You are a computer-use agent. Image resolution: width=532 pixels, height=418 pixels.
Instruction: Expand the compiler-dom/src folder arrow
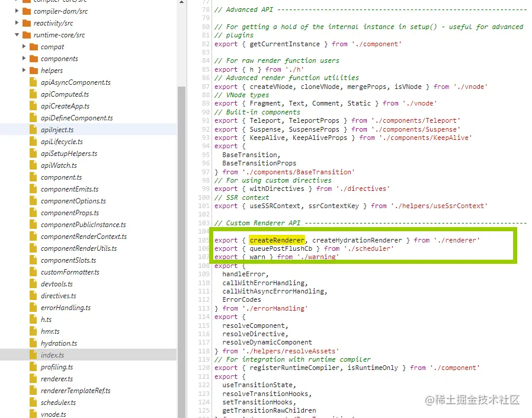tap(17, 11)
